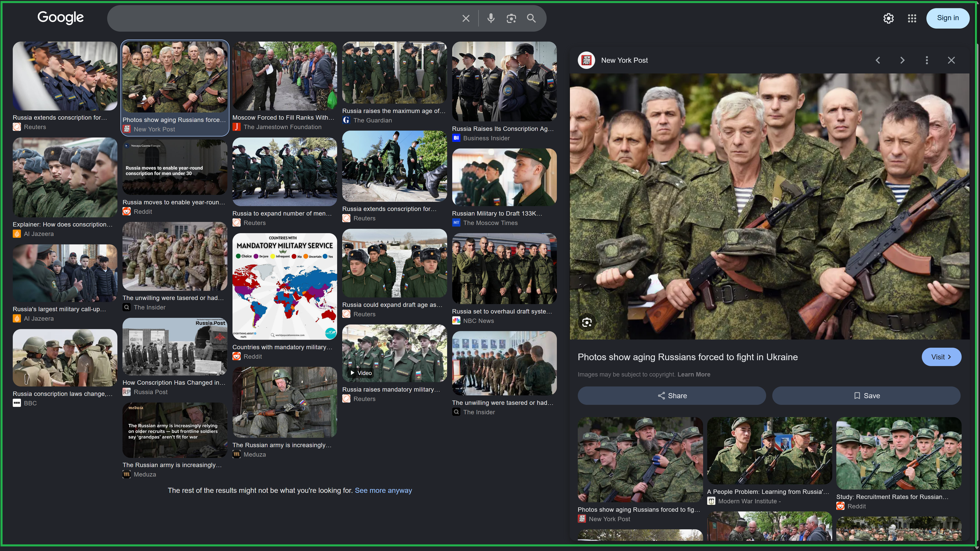Open Business Insider conscription age result
Viewport: 980px width, 551px height.
[x=504, y=81]
